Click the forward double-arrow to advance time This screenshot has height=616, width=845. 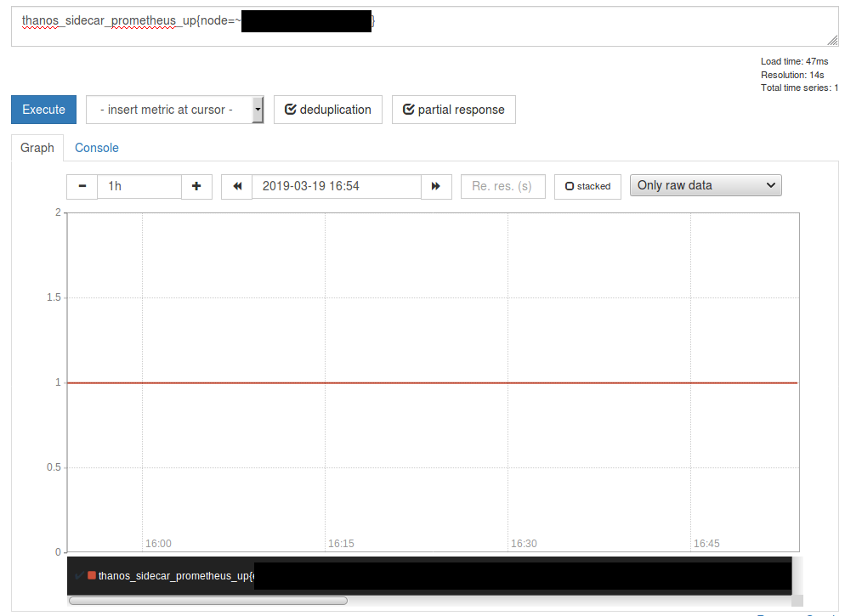tap(436, 186)
